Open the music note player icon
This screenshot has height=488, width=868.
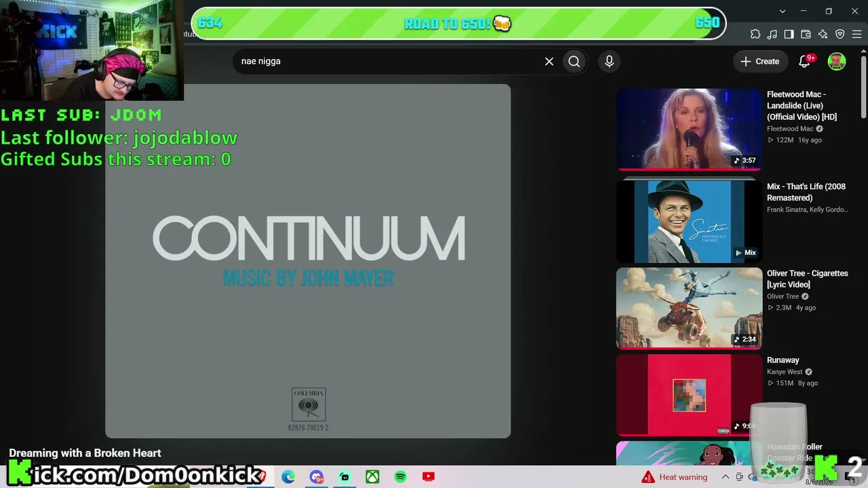772,34
